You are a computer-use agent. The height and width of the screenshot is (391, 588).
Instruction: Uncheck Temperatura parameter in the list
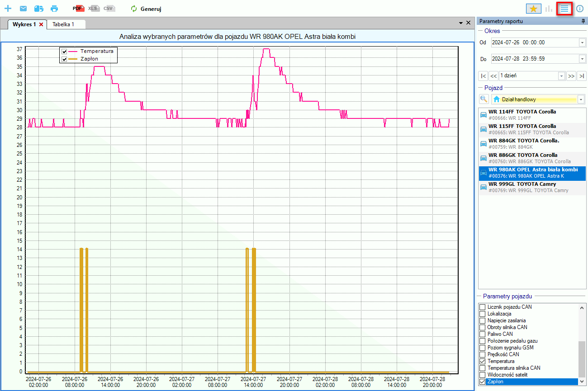(x=482, y=361)
